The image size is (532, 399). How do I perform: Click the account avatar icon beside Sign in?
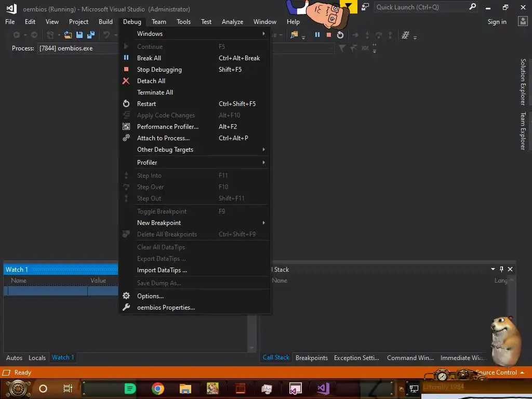tap(523, 21)
